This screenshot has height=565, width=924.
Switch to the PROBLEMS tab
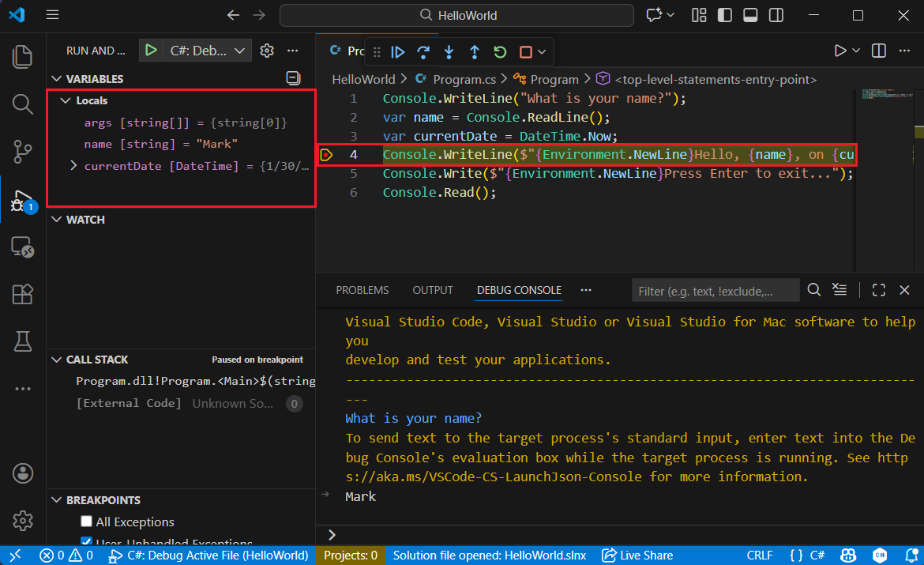tap(362, 290)
